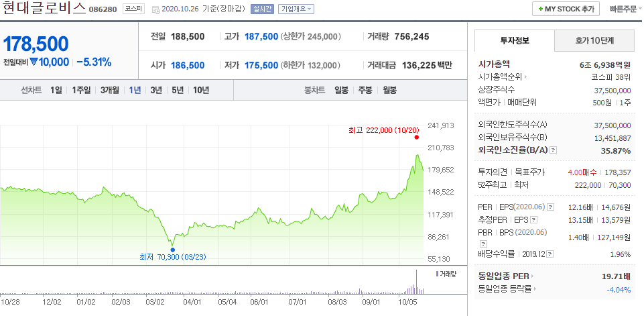Select the 1주일 line chart period

pyautogui.click(x=81, y=90)
